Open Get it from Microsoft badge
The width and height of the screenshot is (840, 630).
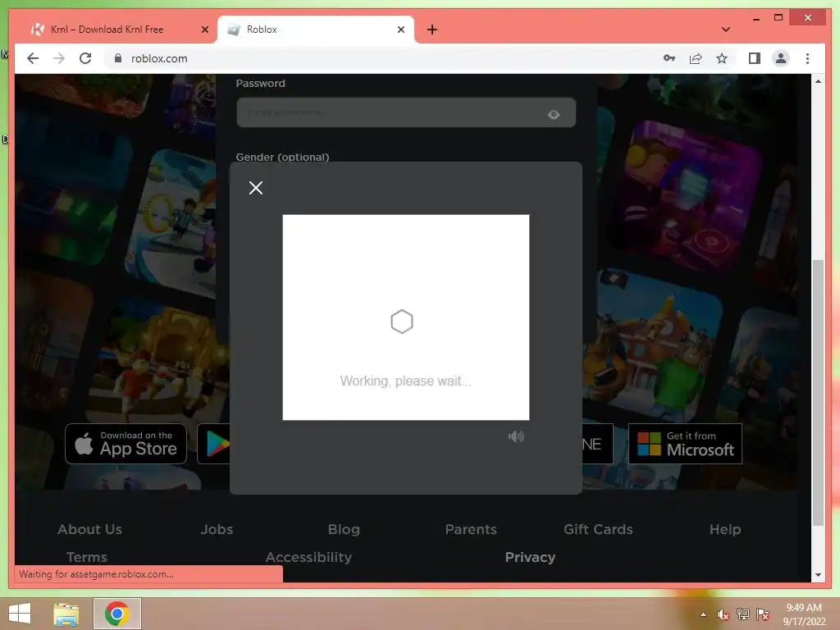pyautogui.click(x=685, y=444)
